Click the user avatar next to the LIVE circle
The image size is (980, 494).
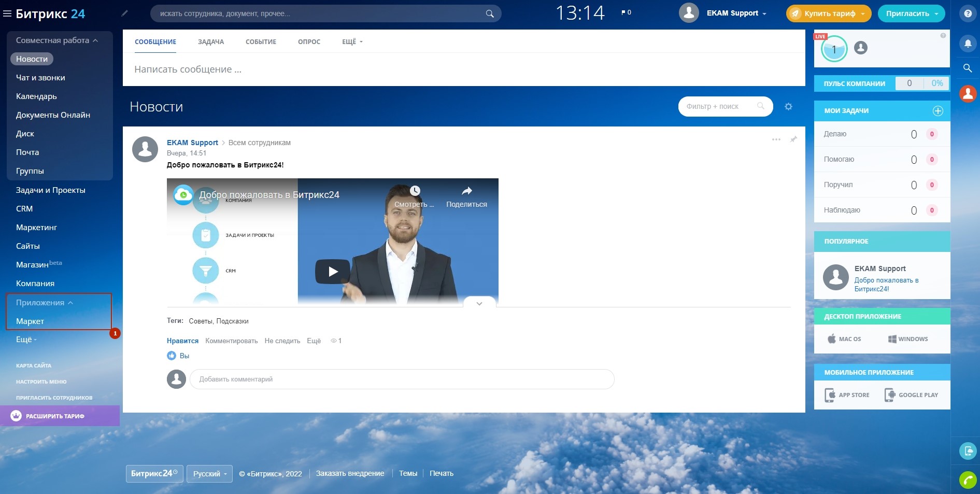tap(861, 48)
